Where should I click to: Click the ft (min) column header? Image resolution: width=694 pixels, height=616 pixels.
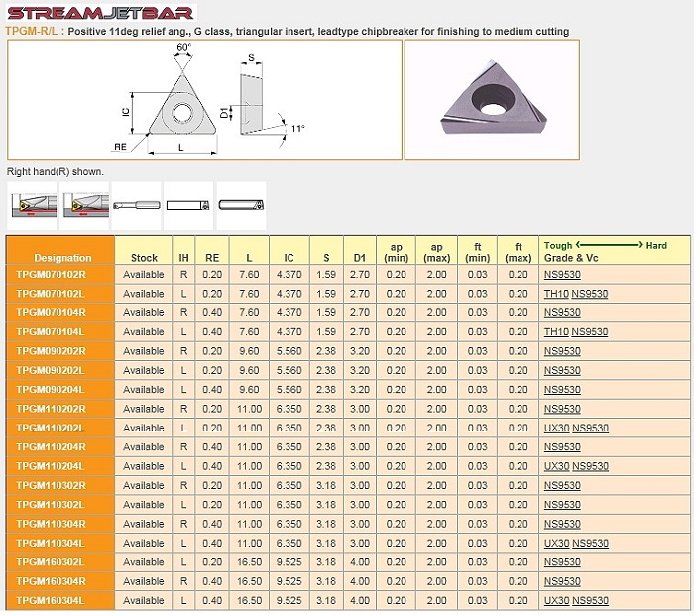478,252
